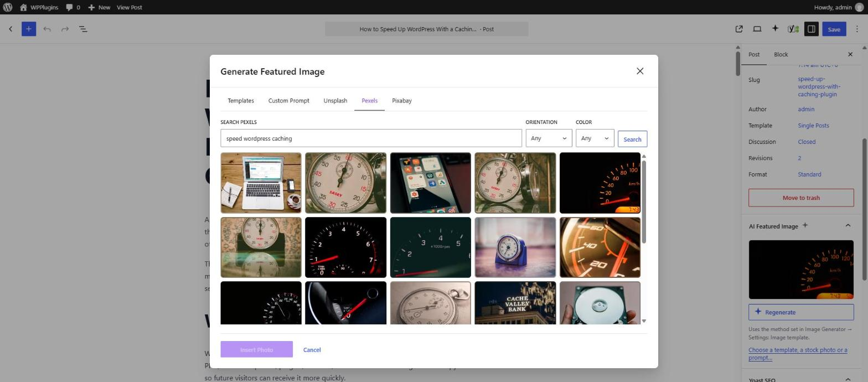Open the New content menu
Image resolution: width=868 pixels, height=382 pixels.
point(99,7)
